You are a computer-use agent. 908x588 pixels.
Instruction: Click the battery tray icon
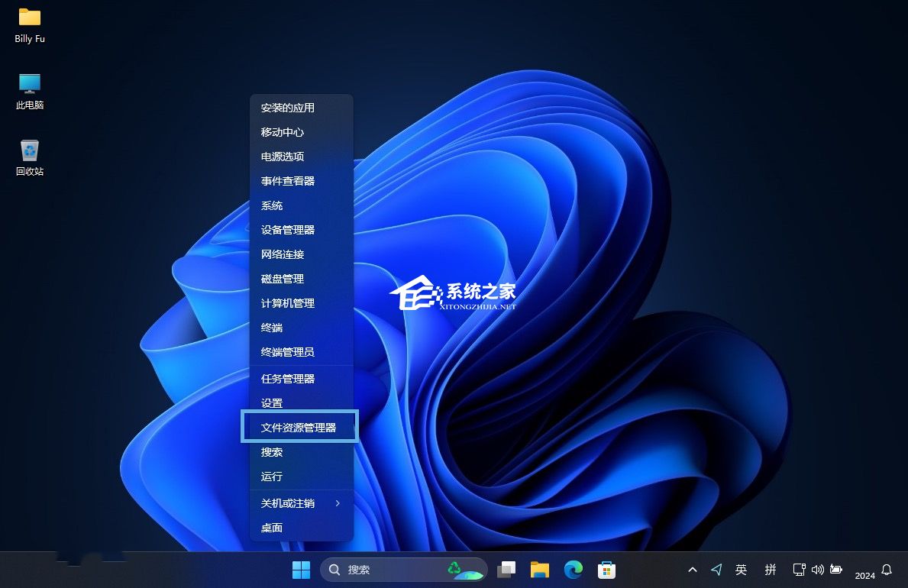(x=836, y=570)
